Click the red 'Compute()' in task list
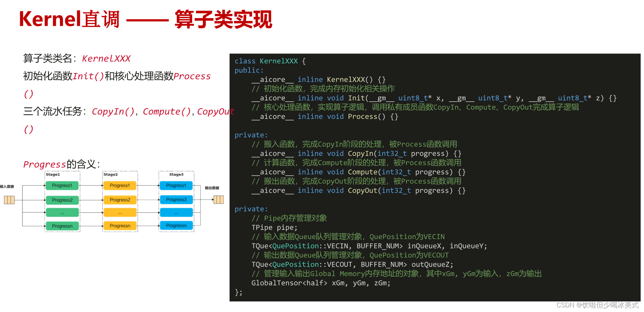The height and width of the screenshot is (312, 644). pyautogui.click(x=167, y=112)
